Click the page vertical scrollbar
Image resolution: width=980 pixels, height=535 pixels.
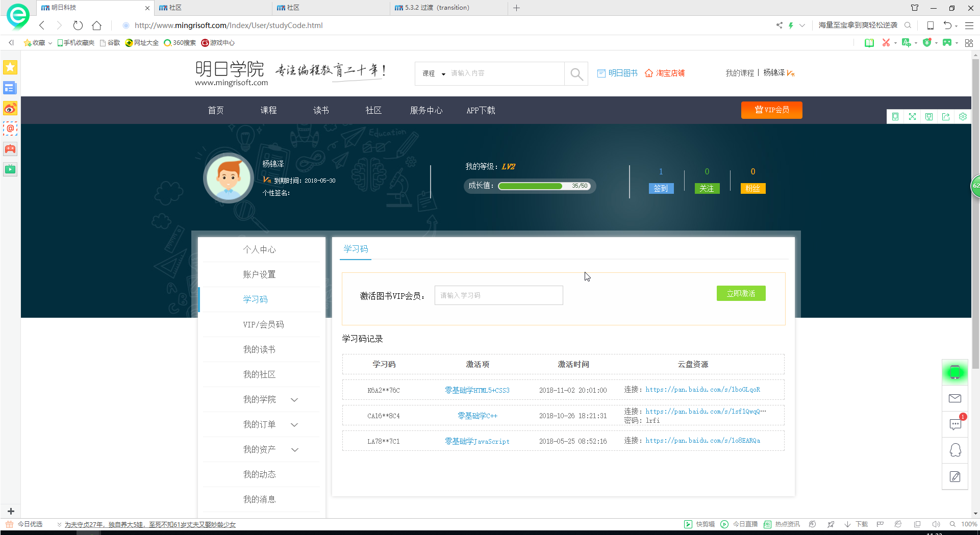coord(975,214)
